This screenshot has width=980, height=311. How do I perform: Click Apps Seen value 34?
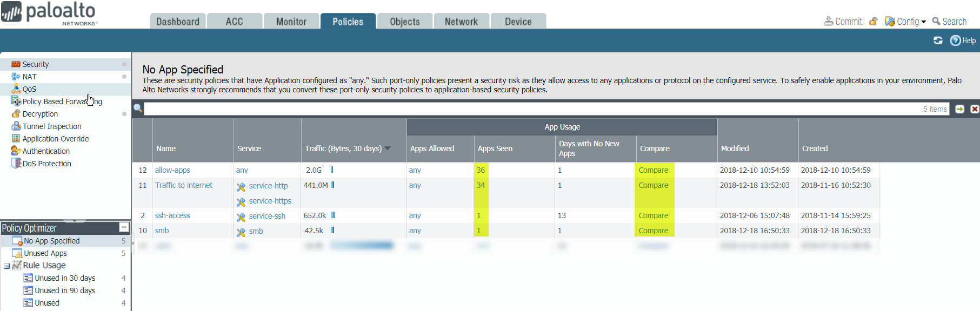click(x=481, y=185)
